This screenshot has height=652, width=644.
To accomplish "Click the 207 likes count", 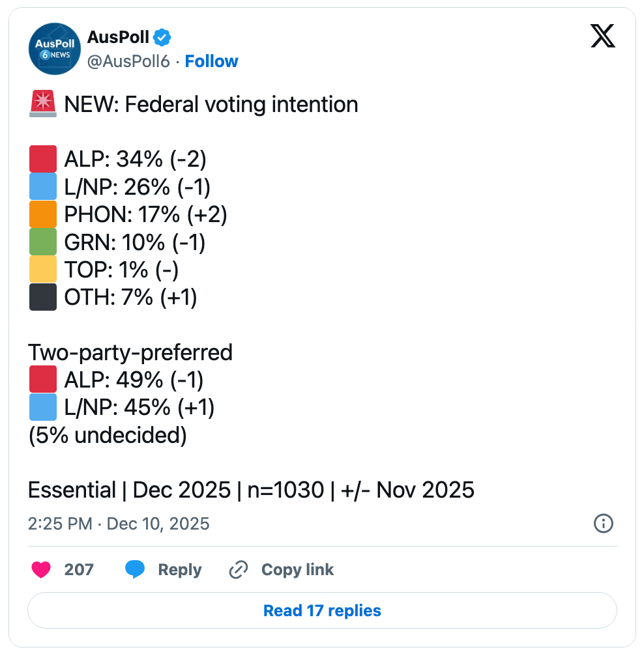I will (79, 570).
